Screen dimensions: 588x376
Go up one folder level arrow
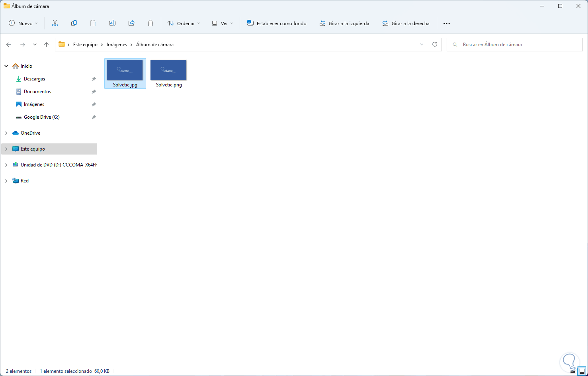(46, 45)
